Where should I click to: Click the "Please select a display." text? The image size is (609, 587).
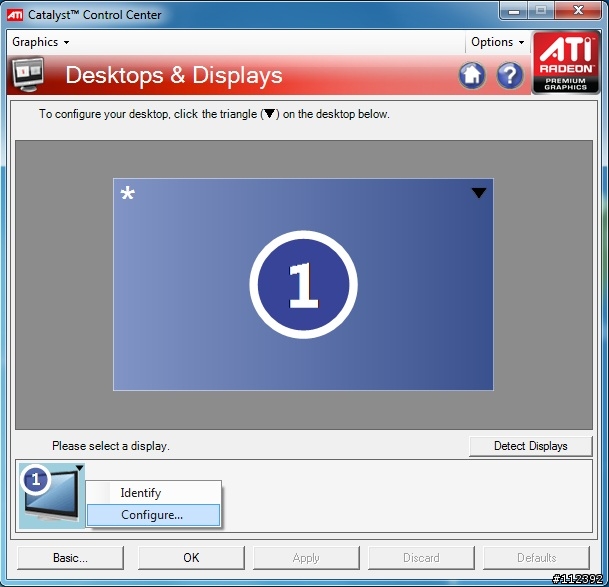coord(111,446)
